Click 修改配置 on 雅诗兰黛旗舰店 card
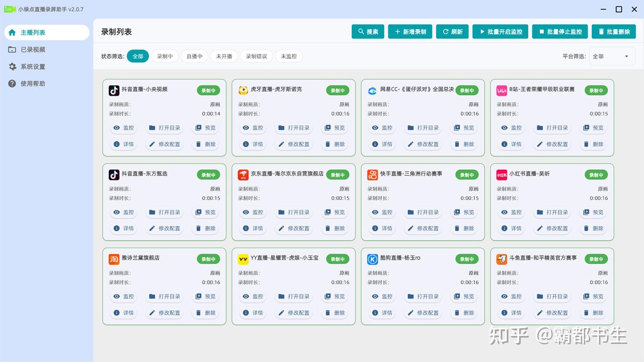Screen dimensions: 644x362 [x=165, y=313]
